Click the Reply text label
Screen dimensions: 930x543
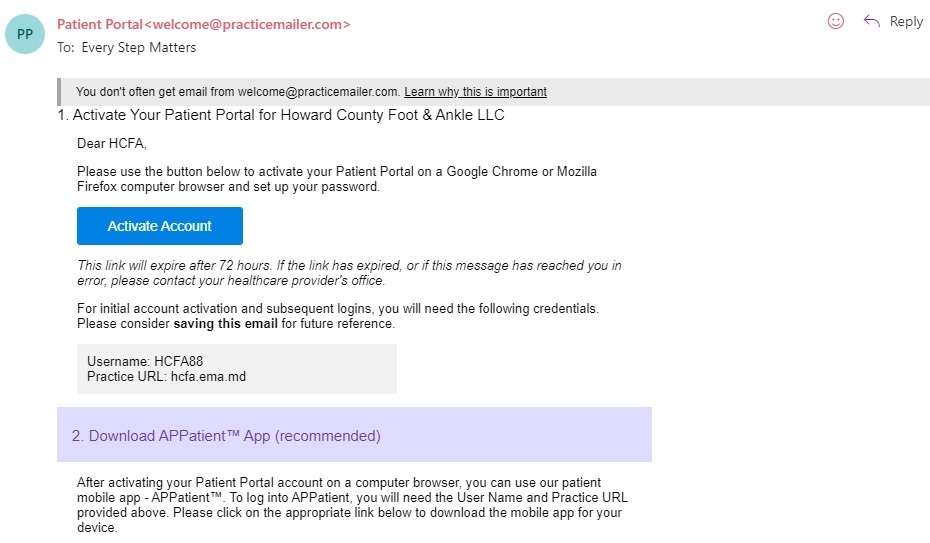[906, 21]
